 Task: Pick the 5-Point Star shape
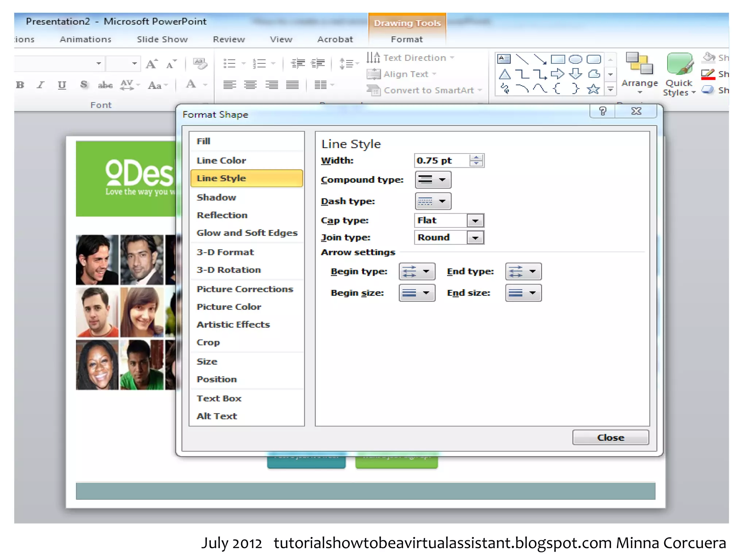click(593, 89)
